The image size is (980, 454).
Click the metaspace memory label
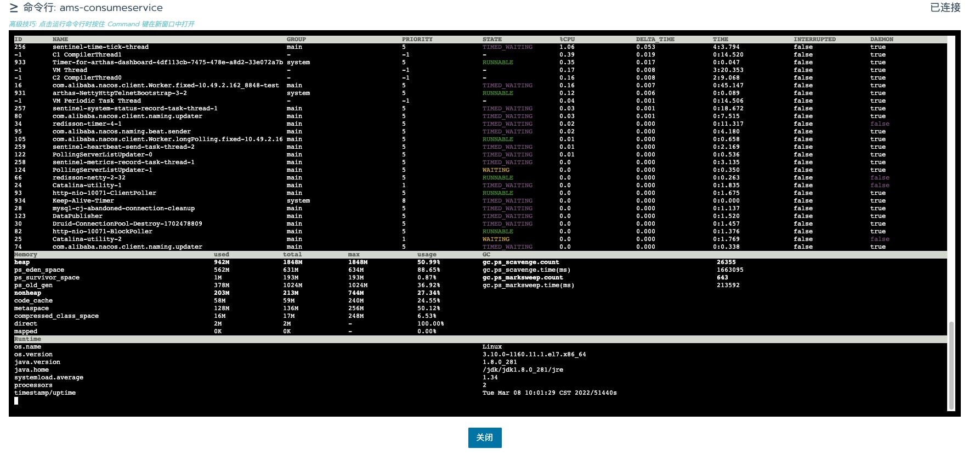click(x=31, y=309)
